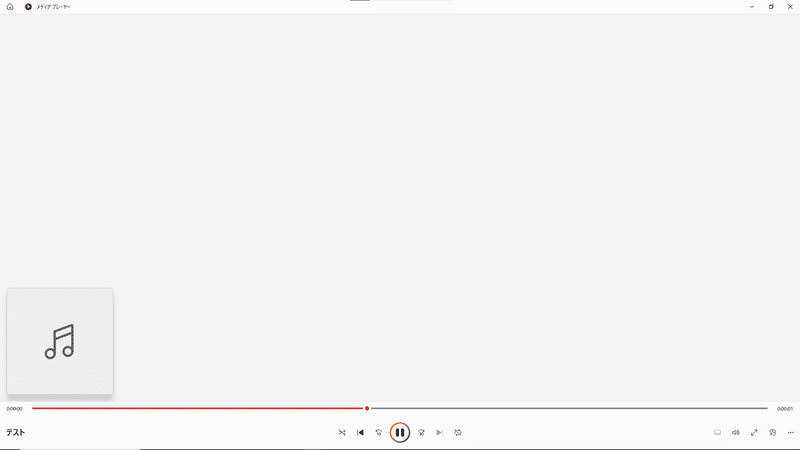Screen dimensions: 800x450
Task: Skip back 10 seconds
Action: (379, 433)
